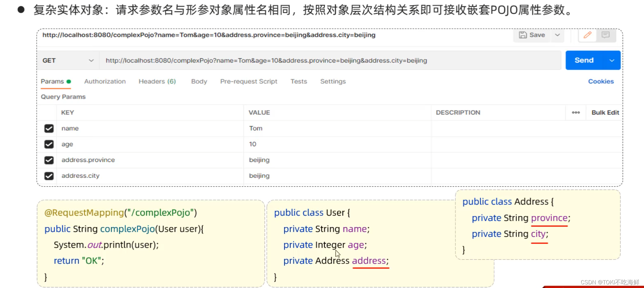Expand the Send button arrow menu
Viewport: 644px width, 288px height.
click(x=612, y=60)
